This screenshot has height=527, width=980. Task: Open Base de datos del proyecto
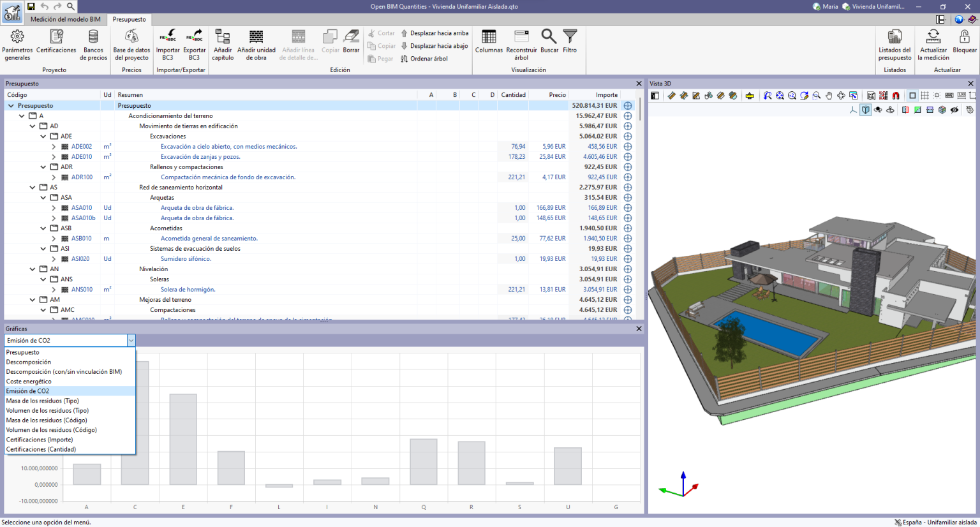tap(131, 45)
